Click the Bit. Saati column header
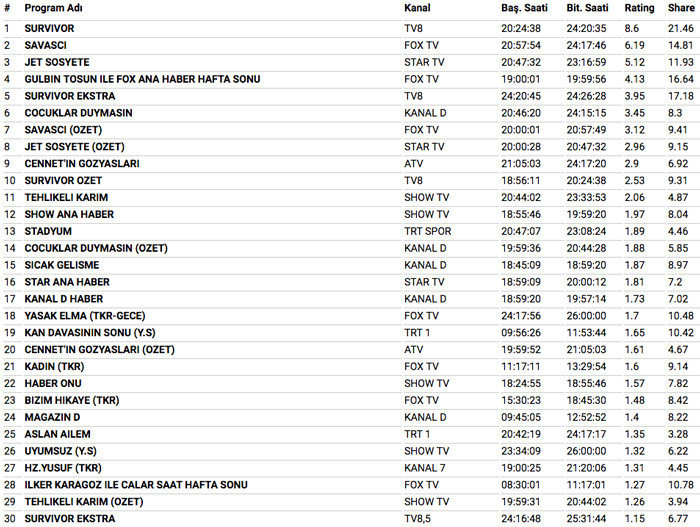The width and height of the screenshot is (700, 527). 587,8
